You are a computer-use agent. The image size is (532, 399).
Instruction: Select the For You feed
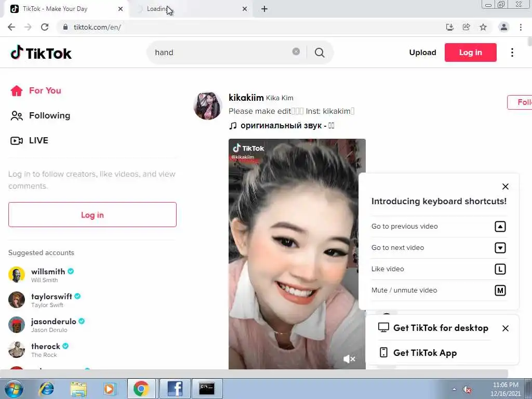(36, 90)
